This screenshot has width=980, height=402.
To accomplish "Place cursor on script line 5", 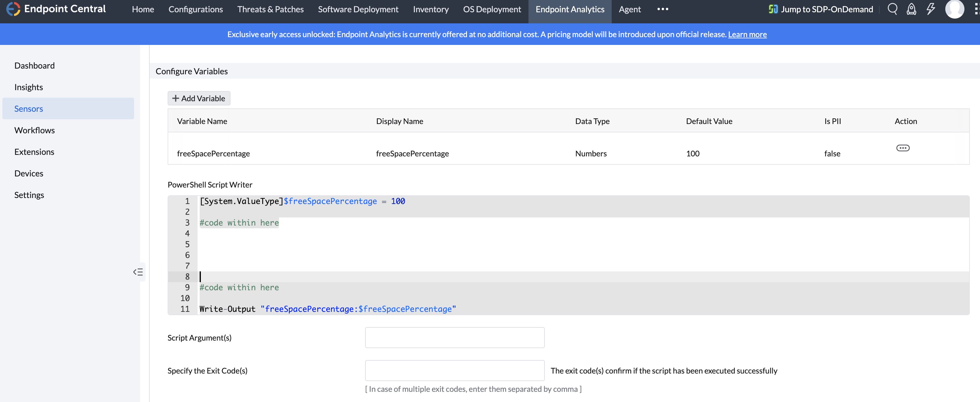I will pos(342,244).
